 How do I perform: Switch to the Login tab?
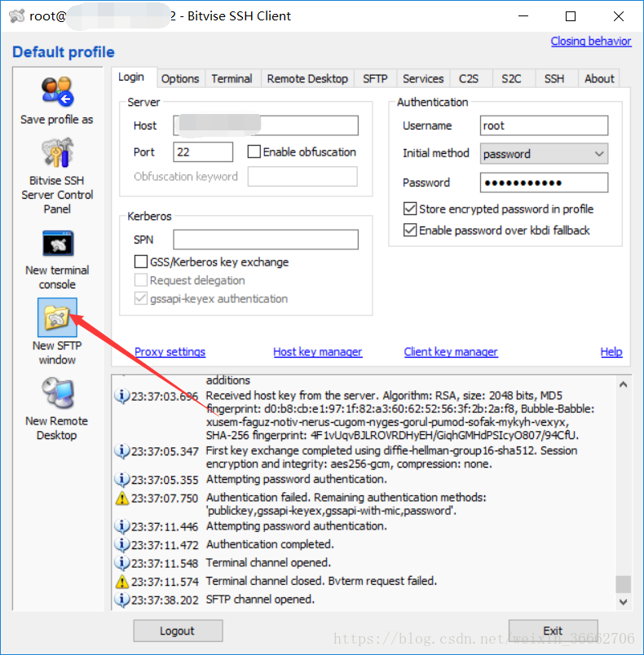click(x=131, y=77)
